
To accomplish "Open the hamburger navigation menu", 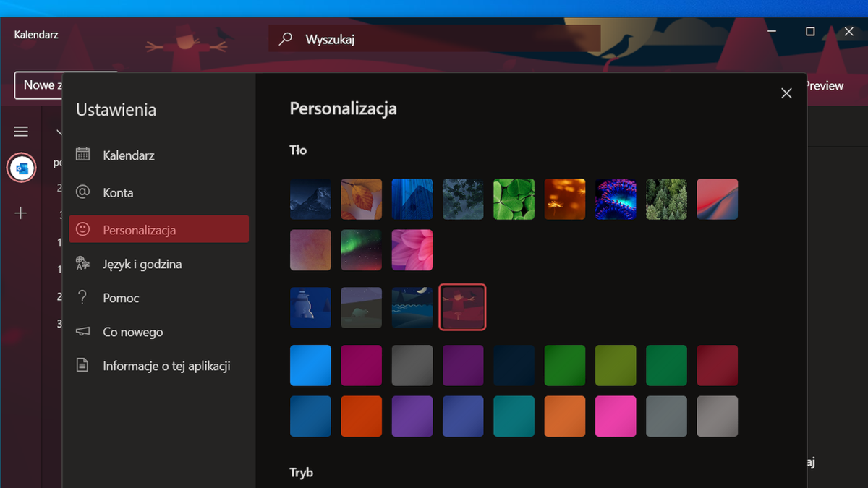I will (21, 131).
